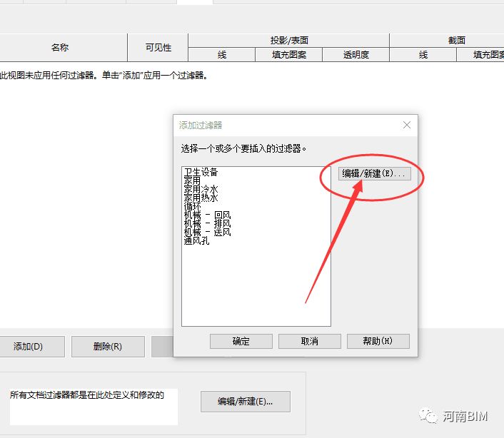The image size is (504, 438).
Task: Click 编辑/新建(E)... in the 添加过滤器 dialog
Action: pyautogui.click(x=375, y=174)
